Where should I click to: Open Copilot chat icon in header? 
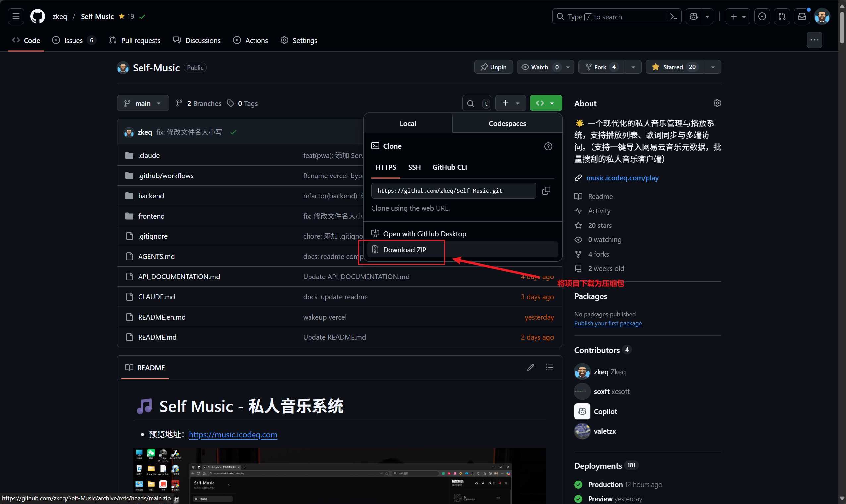[x=694, y=16]
